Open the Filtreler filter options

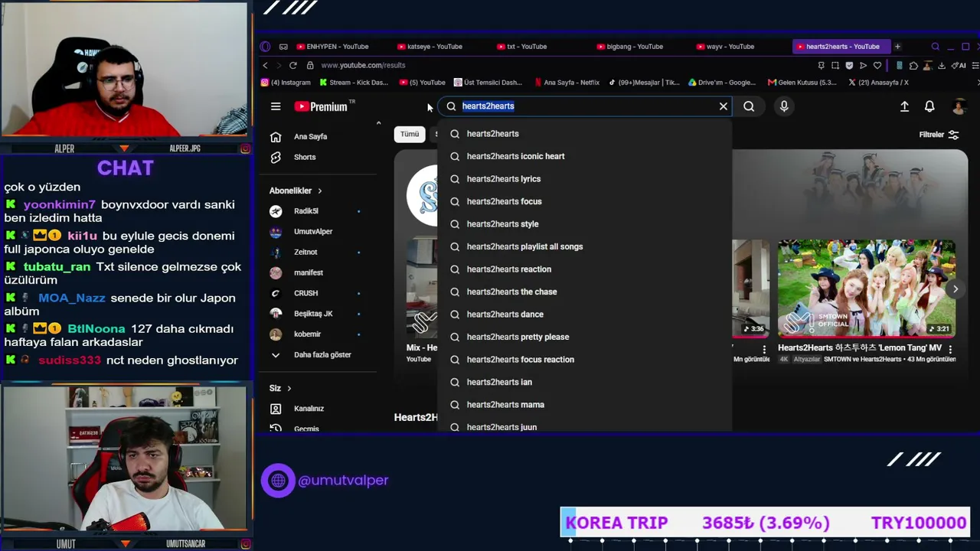click(939, 135)
